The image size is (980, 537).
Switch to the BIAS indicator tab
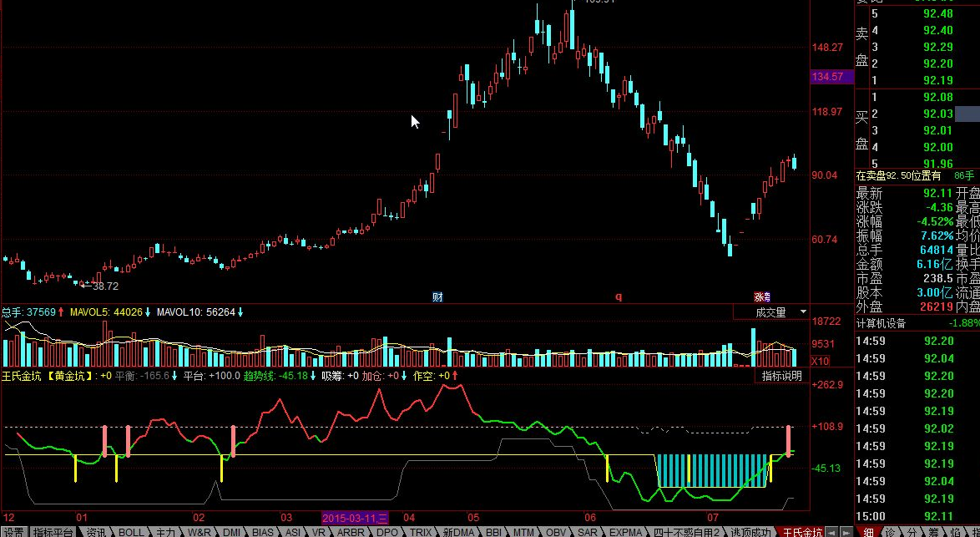coord(262,532)
